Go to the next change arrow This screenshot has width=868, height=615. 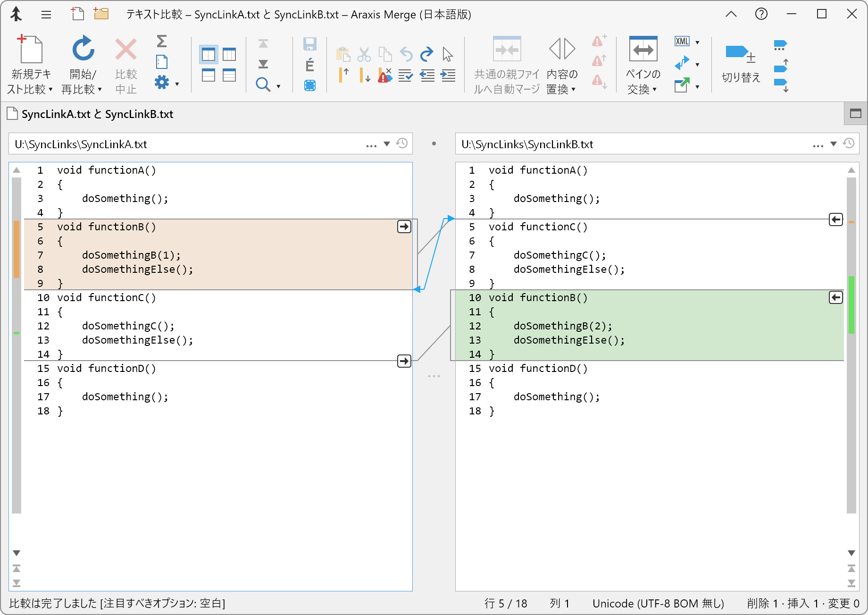pos(263,64)
